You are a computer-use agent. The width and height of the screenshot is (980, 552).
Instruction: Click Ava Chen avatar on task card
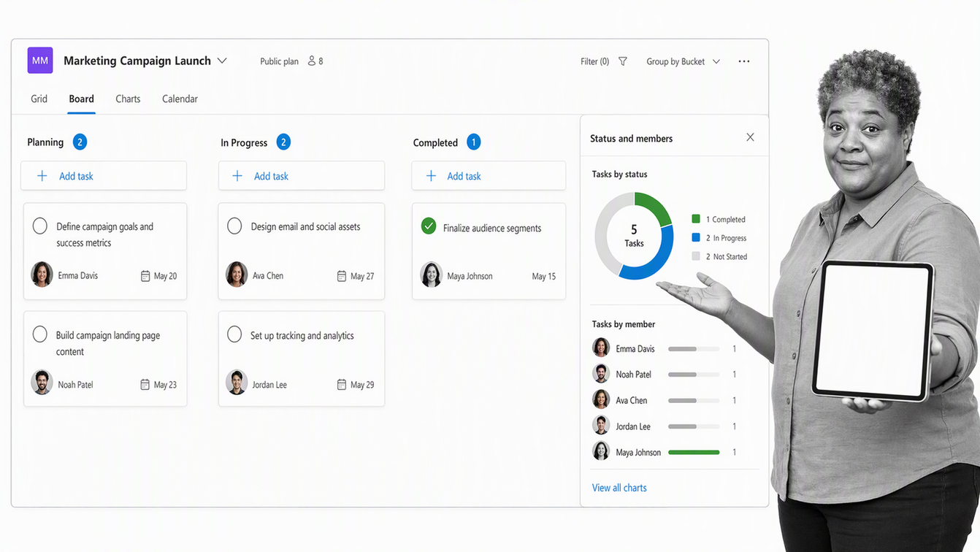point(237,275)
